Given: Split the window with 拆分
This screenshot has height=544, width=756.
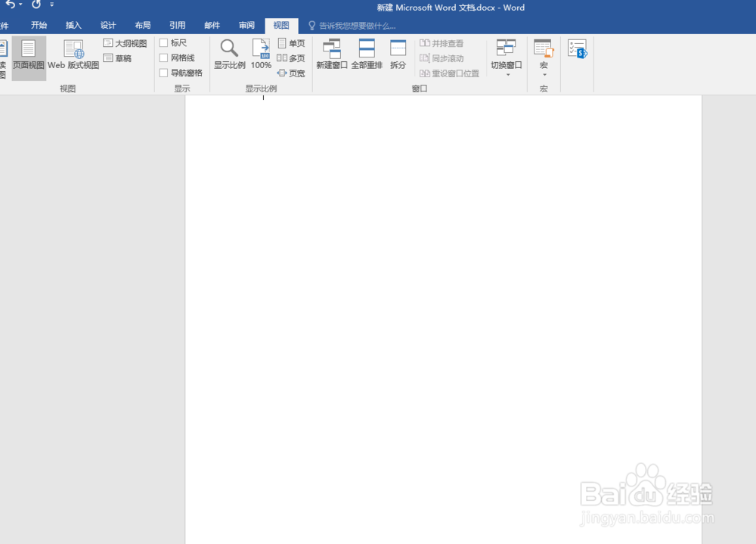Looking at the screenshot, I should (x=398, y=54).
